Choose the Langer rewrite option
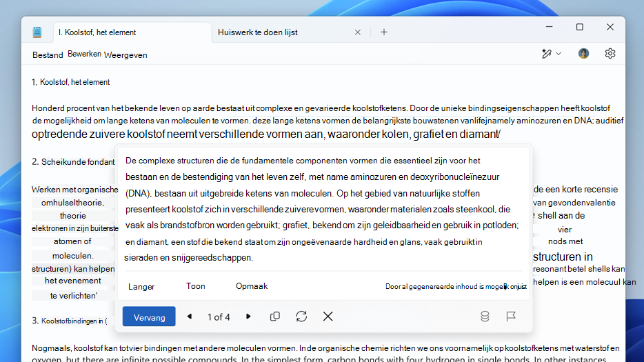 141,287
